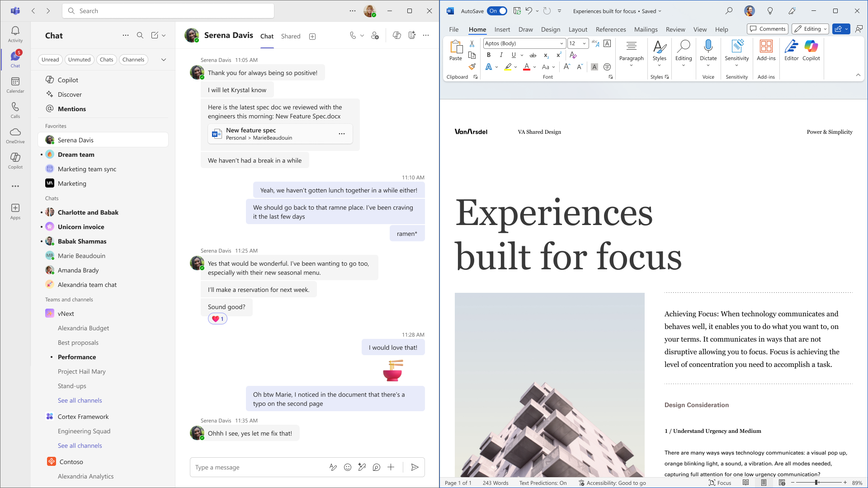Open the Shared tab in Serena Davis chat
The image size is (868, 488).
tap(290, 36)
